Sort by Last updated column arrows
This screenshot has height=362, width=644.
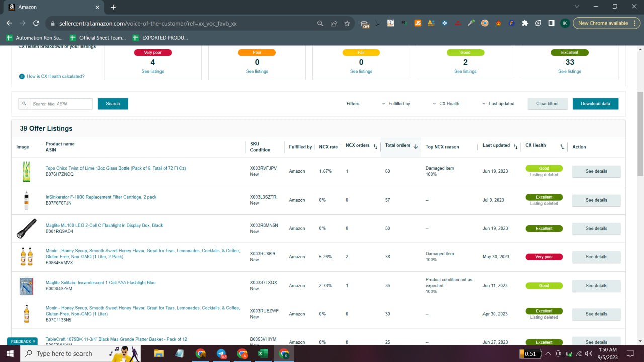[515, 146]
